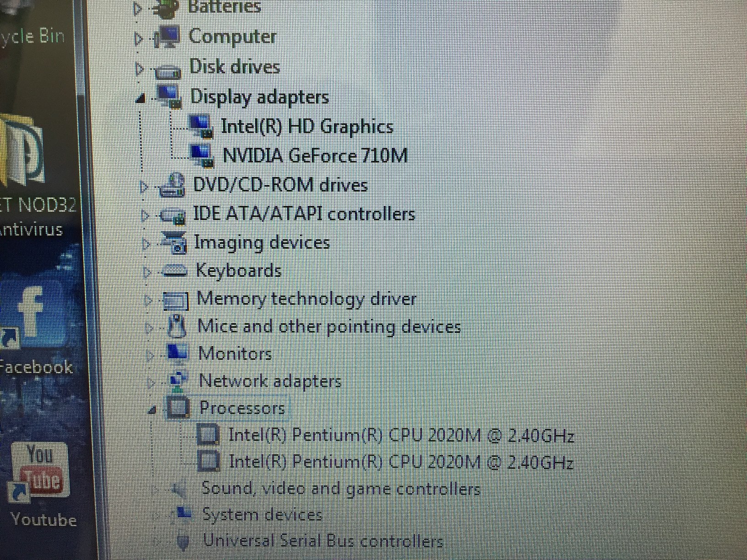Screen dimensions: 747x560
Task: Expand Mice and other pointing devices
Action: coord(148,326)
